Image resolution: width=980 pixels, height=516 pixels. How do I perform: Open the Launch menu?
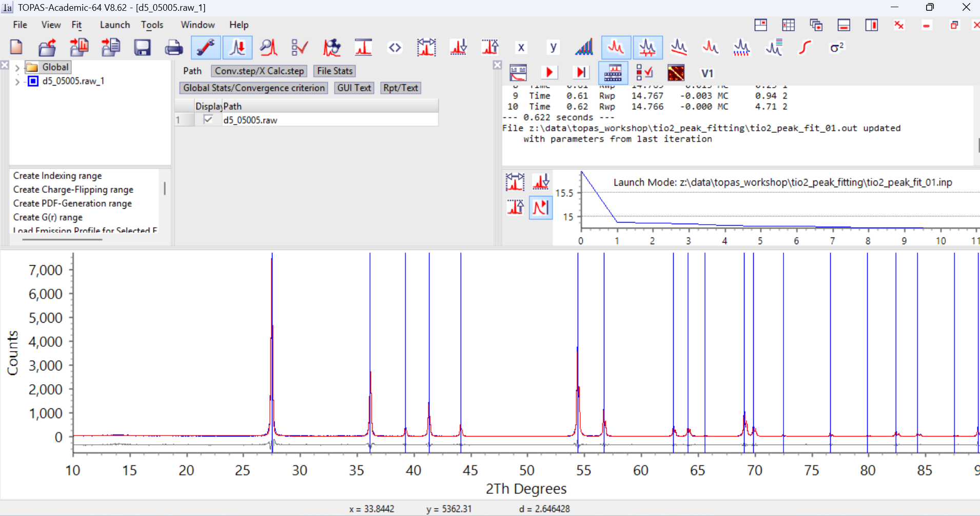tap(114, 25)
